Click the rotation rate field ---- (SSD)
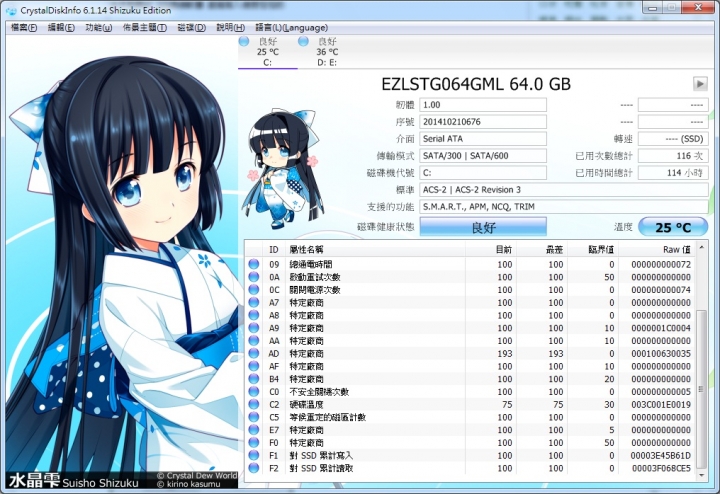720x494 pixels. [x=673, y=139]
